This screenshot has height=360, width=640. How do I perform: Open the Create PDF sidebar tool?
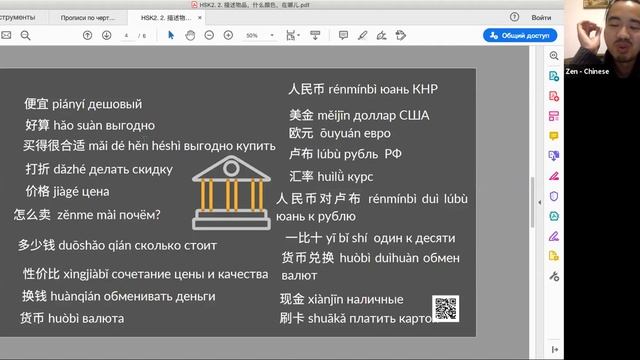[554, 96]
